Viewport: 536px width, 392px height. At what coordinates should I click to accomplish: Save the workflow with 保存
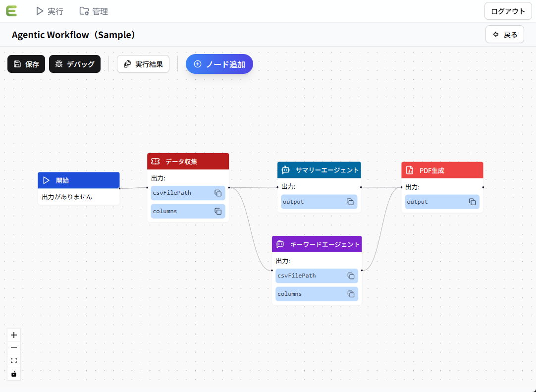tap(26, 64)
